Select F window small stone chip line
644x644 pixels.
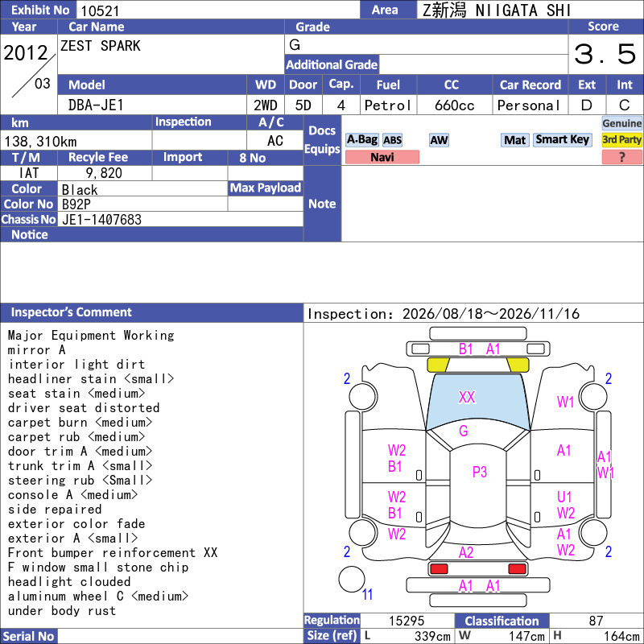(97, 568)
